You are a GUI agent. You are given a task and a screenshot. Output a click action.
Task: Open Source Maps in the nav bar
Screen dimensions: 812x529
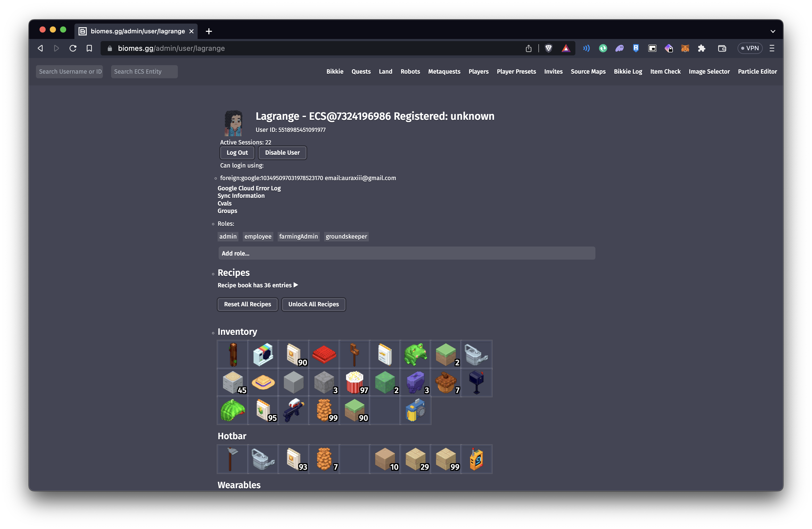tap(588, 72)
